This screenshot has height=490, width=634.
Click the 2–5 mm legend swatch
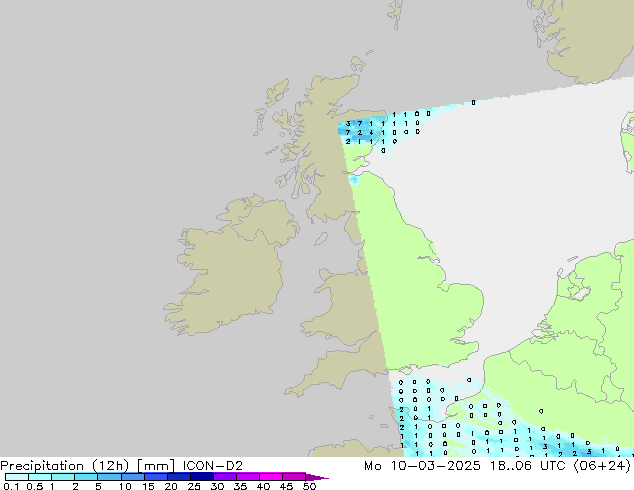[x=86, y=477]
